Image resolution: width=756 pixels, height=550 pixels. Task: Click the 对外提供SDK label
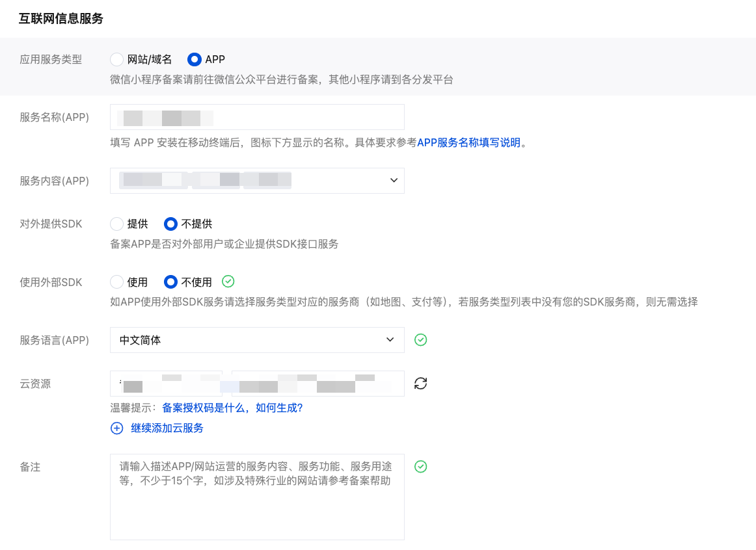(51, 224)
